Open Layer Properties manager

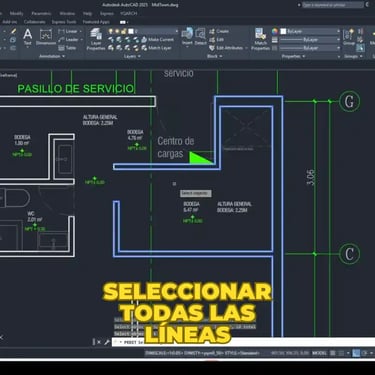tap(96, 39)
